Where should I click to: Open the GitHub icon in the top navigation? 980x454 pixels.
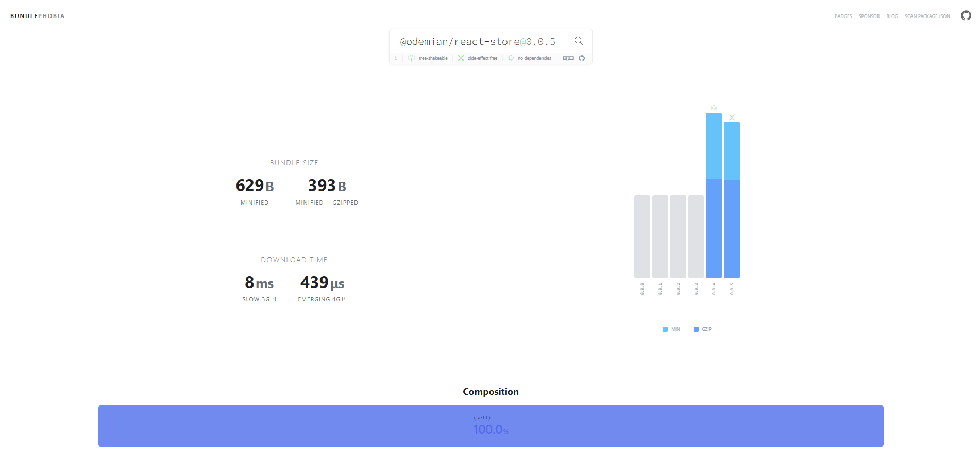click(966, 15)
